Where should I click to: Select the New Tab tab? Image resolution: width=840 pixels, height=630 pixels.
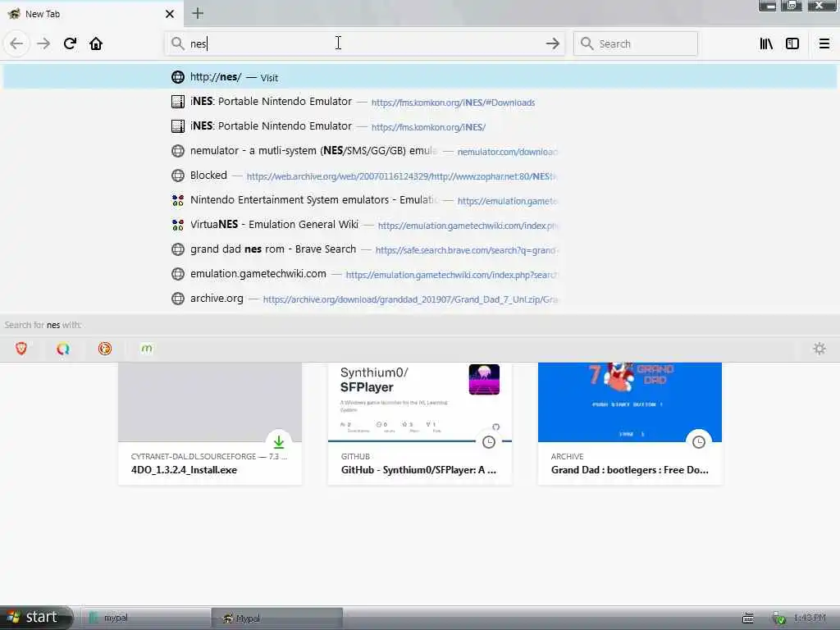91,14
